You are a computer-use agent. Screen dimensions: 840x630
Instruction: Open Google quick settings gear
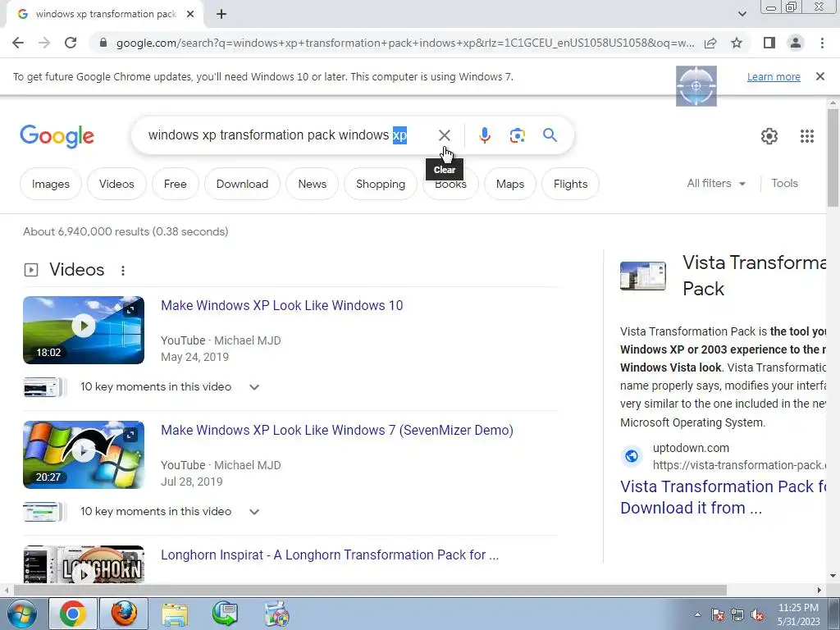click(x=769, y=136)
